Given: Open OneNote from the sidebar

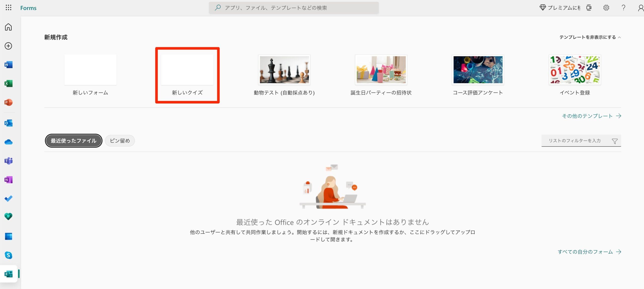Looking at the screenshot, I should point(8,180).
